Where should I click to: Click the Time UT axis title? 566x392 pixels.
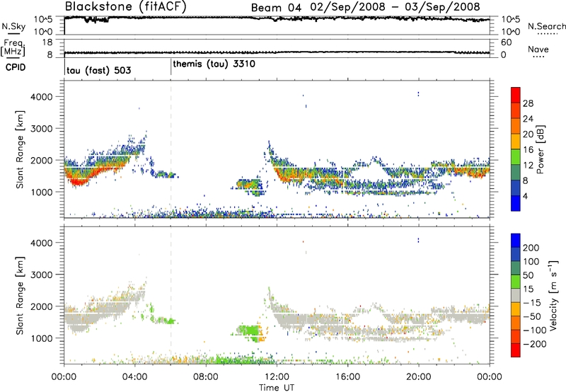coord(277,388)
